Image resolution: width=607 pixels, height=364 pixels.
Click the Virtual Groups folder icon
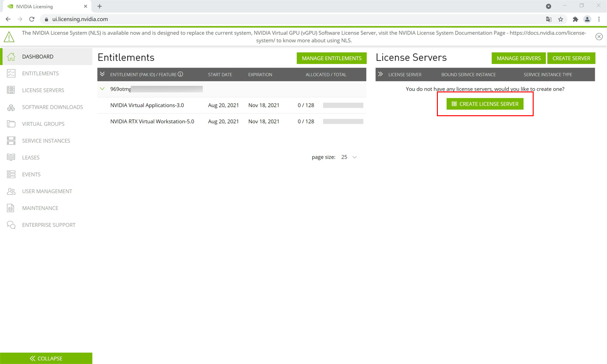click(x=11, y=124)
